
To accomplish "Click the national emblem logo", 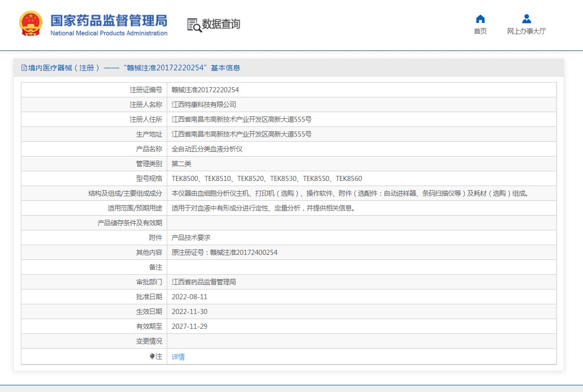I will point(31,23).
